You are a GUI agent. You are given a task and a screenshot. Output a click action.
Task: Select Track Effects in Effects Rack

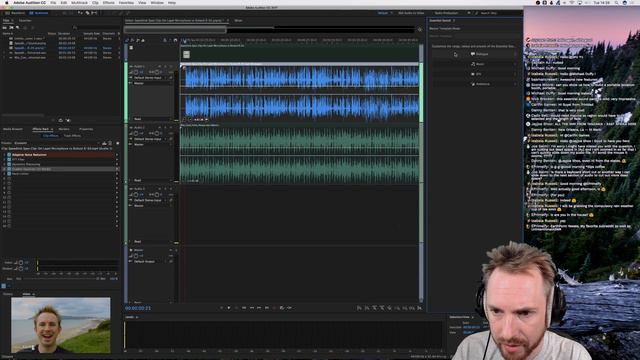pyautogui.click(x=72, y=136)
